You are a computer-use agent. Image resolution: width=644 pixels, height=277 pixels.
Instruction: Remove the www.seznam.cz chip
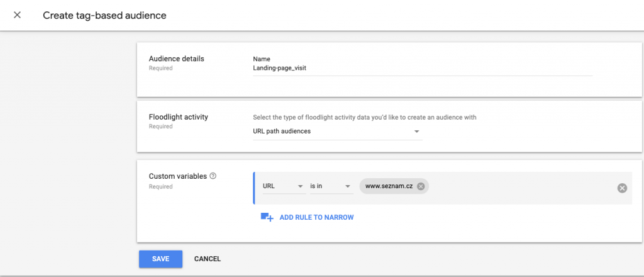click(421, 186)
